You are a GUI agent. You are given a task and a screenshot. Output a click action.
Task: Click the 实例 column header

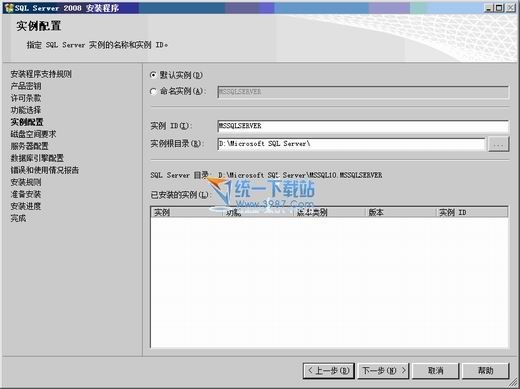(x=187, y=212)
